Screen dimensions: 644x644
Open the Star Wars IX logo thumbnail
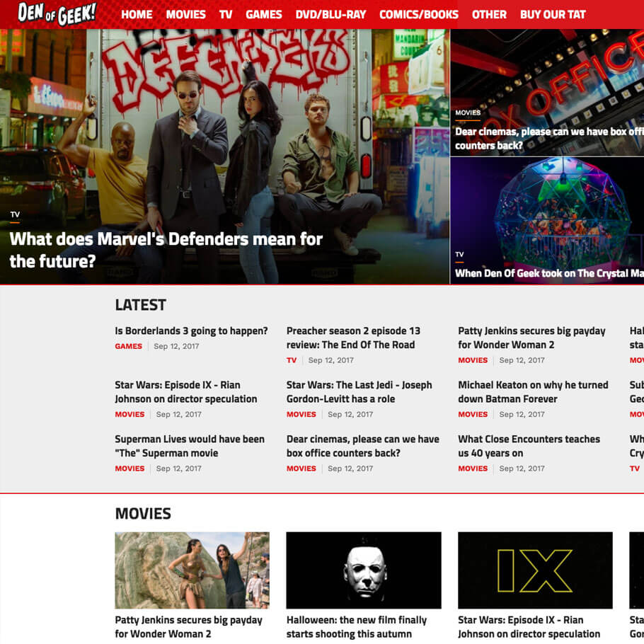click(535, 570)
